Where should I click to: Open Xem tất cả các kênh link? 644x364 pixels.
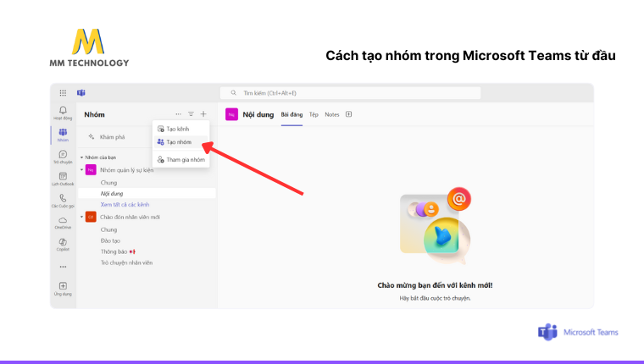[x=125, y=204]
